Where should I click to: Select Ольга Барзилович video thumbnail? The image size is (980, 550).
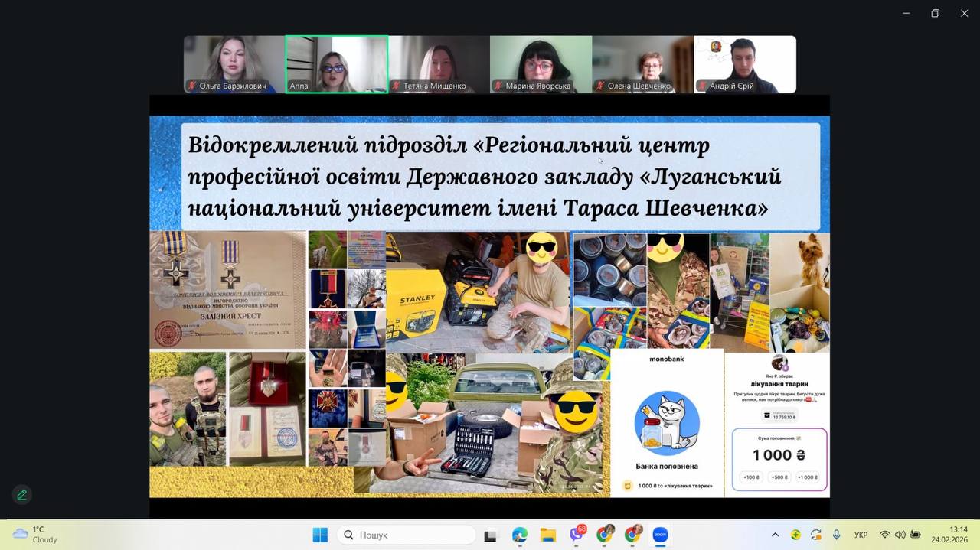(x=234, y=64)
